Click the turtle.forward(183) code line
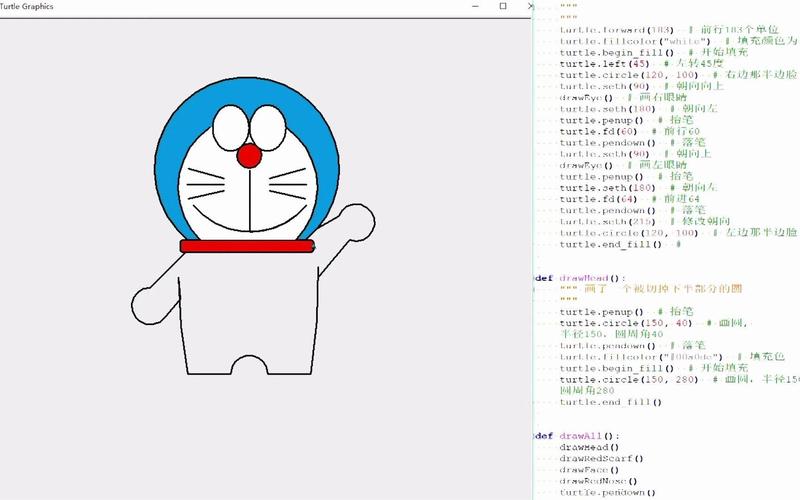800x500 pixels. tap(669, 30)
